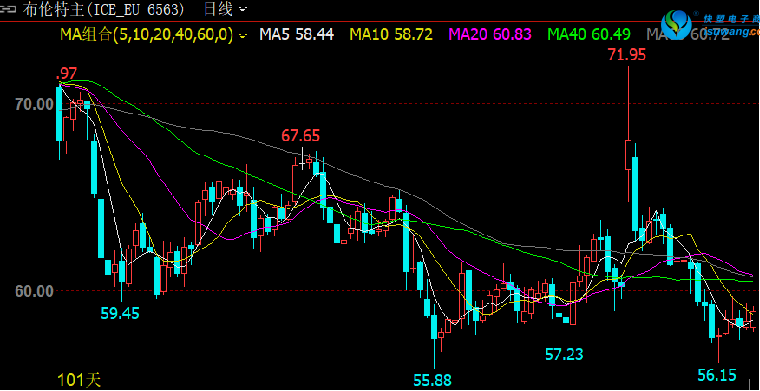Open the 日线 period dropdown arrow
Screen dimensions: 760x391
point(243,9)
